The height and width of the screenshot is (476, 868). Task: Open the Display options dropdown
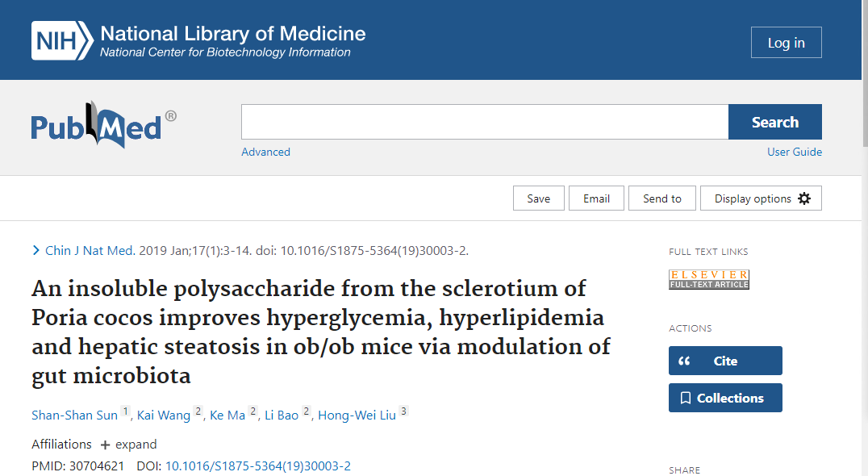[x=761, y=198]
